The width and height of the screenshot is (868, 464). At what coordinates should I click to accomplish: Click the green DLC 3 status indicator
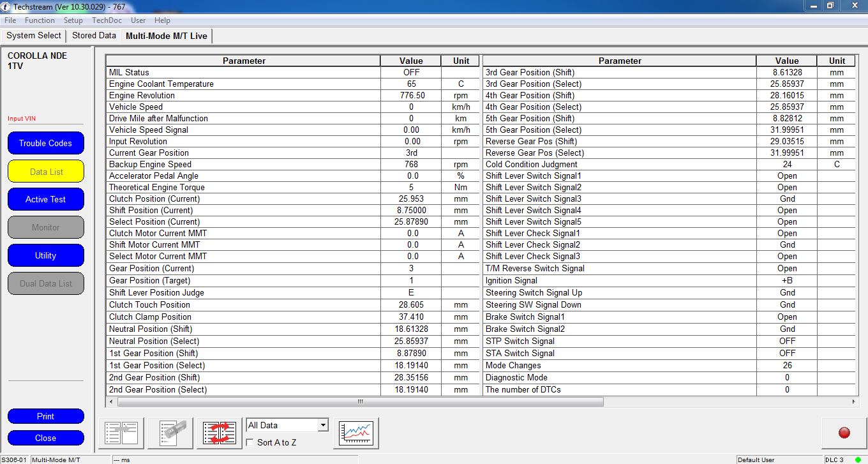[x=858, y=460]
